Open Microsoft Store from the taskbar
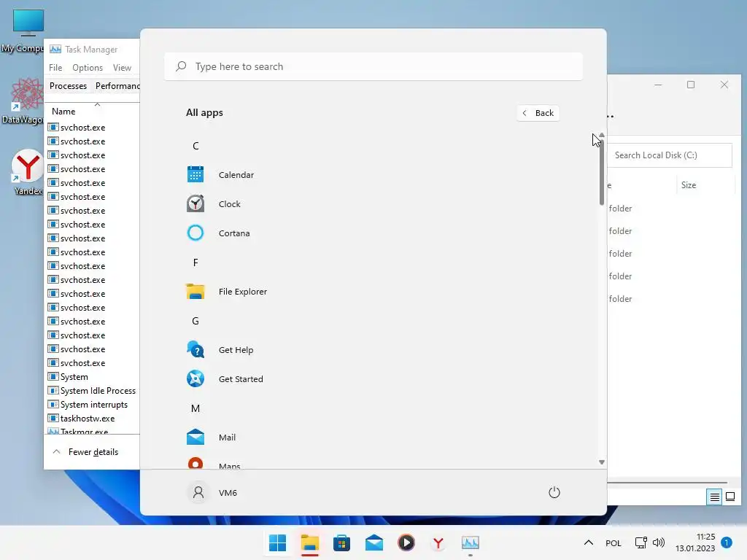The image size is (747, 560). [x=341, y=542]
